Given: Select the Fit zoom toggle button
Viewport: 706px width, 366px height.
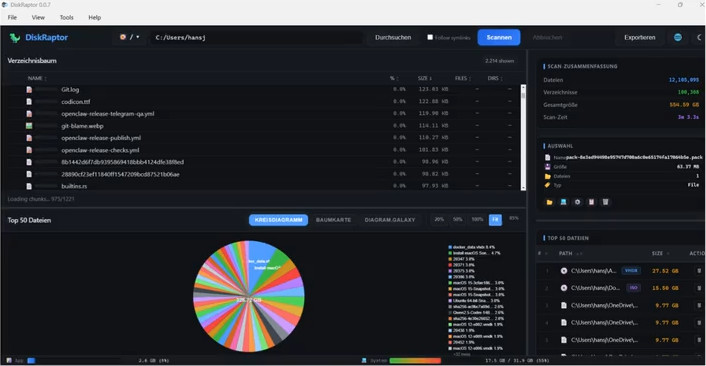Looking at the screenshot, I should point(495,220).
